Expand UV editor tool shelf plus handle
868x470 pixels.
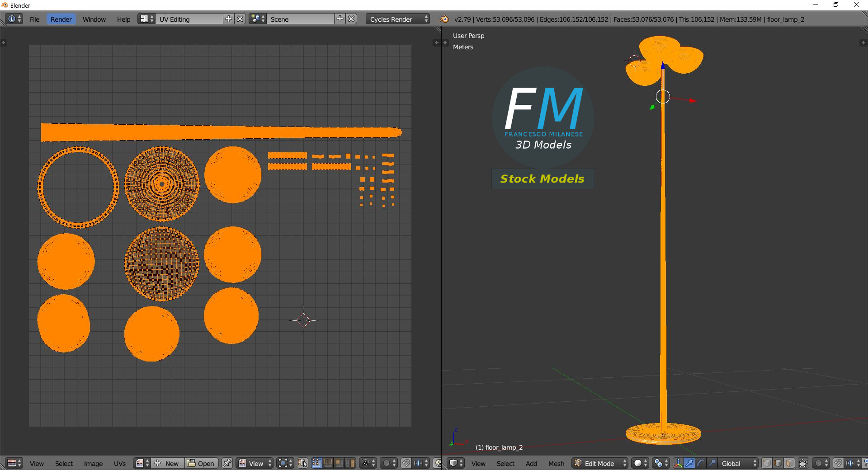coord(4,43)
